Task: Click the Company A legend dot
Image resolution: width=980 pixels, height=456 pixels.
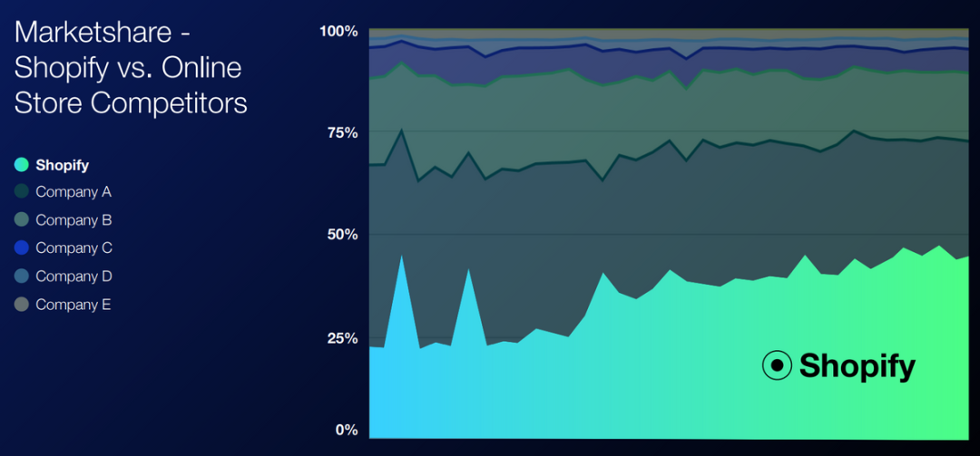Action: (x=22, y=192)
